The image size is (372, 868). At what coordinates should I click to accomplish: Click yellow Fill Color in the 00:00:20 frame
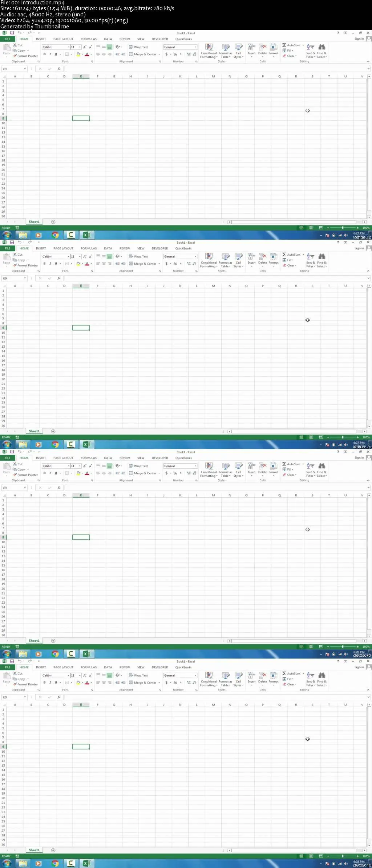tap(78, 264)
